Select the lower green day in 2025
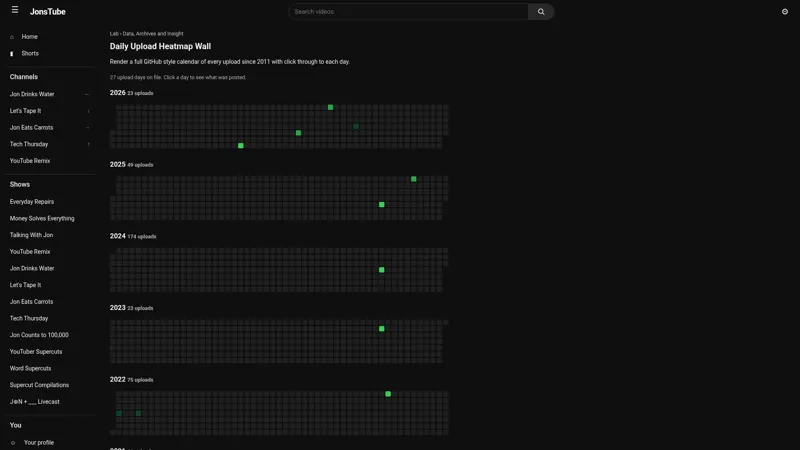The width and height of the screenshot is (800, 450). pyautogui.click(x=382, y=205)
